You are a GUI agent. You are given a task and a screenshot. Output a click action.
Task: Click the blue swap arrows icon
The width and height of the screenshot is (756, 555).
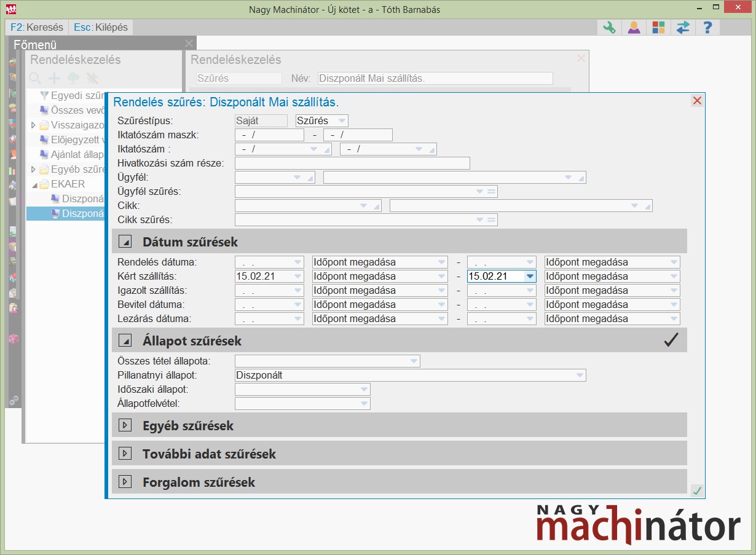point(683,28)
